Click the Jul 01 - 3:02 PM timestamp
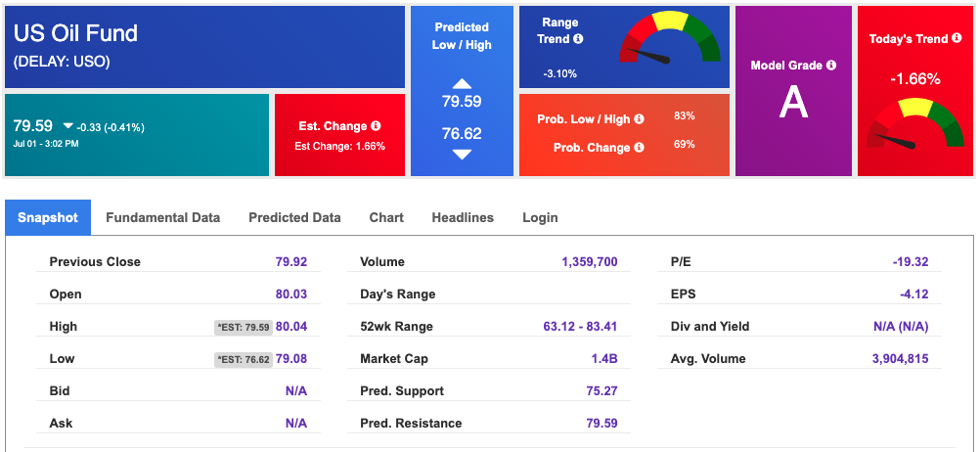The image size is (980, 452). pos(46,143)
